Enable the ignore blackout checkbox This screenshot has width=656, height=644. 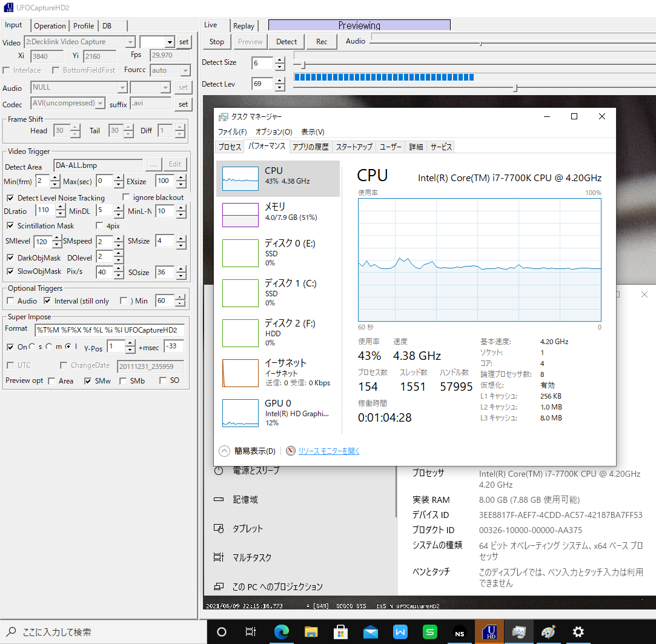[126, 198]
